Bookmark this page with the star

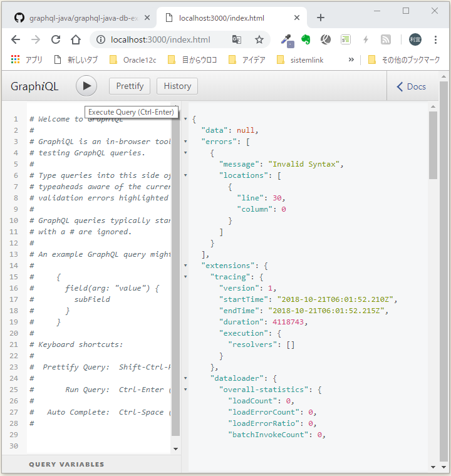click(x=259, y=39)
